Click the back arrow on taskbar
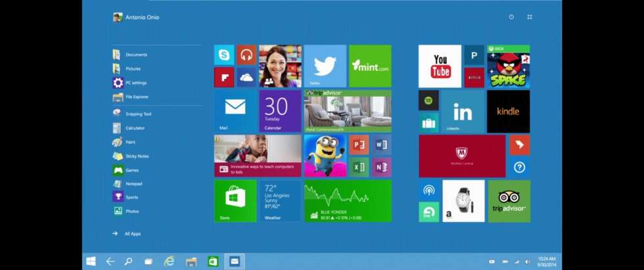 (x=110, y=261)
